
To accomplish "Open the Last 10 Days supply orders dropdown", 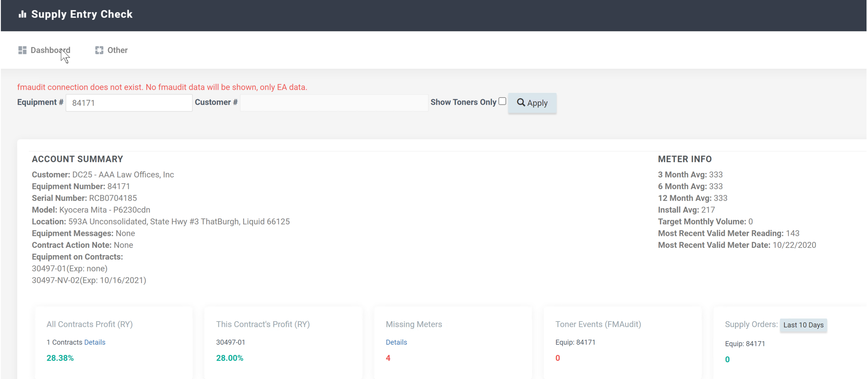I will pos(803,325).
